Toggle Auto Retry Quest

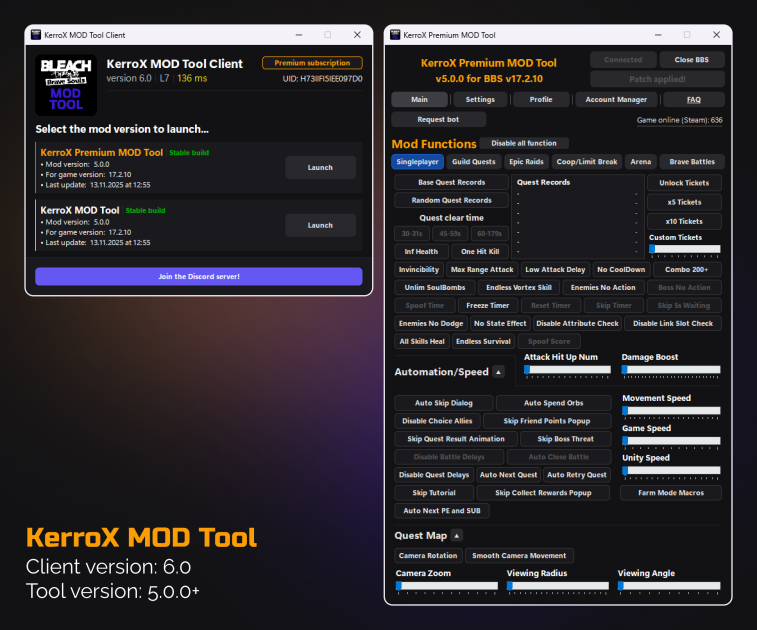[576, 475]
